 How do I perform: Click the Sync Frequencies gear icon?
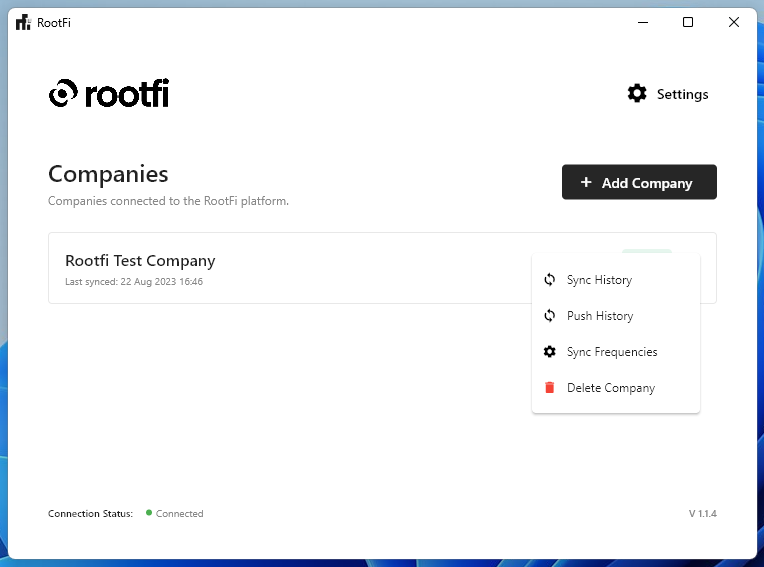pos(550,352)
